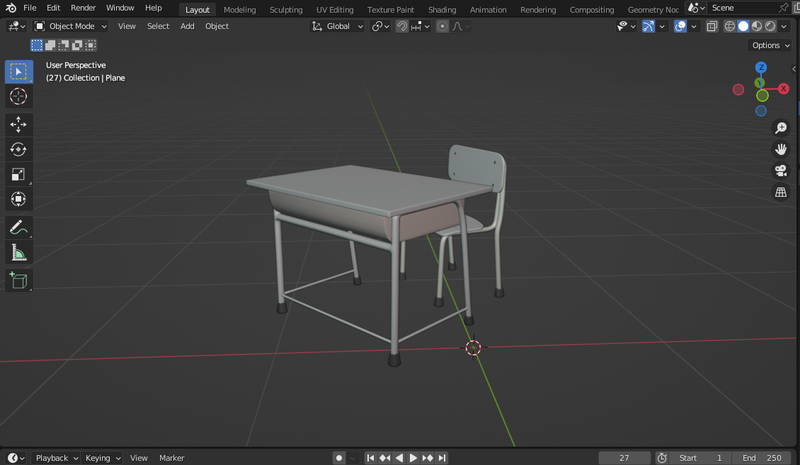Click the zoom magnifier viewport icon
The width and height of the screenshot is (800, 465).
click(x=781, y=128)
